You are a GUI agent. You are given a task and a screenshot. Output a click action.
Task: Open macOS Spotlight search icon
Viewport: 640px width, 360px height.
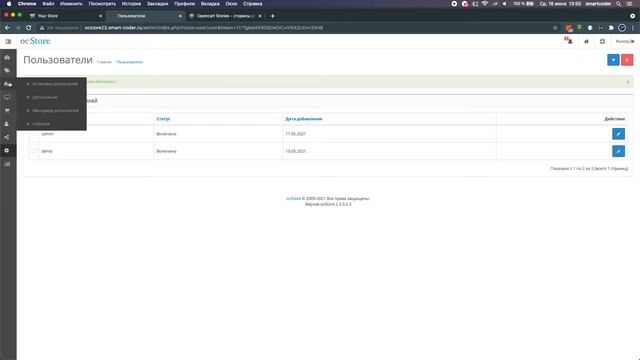point(619,4)
